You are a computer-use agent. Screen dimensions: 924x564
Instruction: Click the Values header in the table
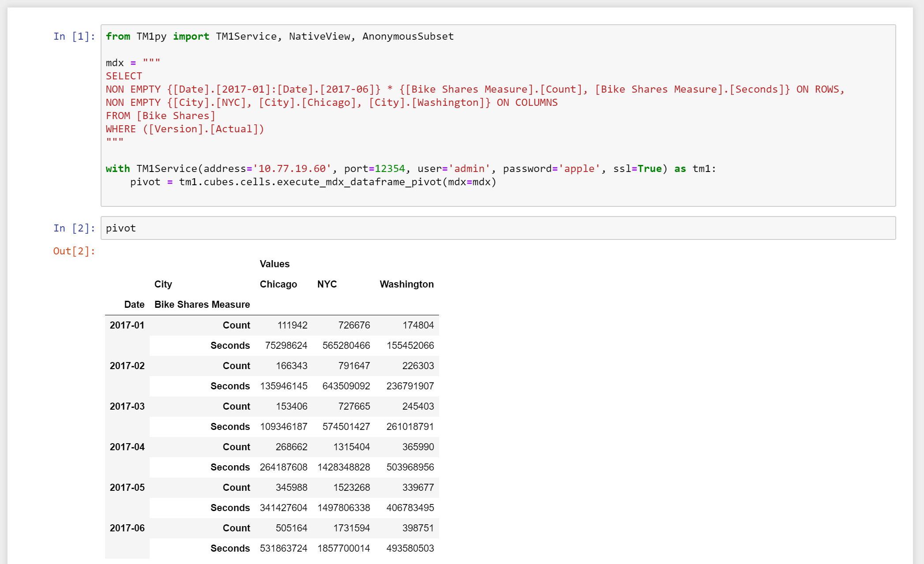point(274,264)
